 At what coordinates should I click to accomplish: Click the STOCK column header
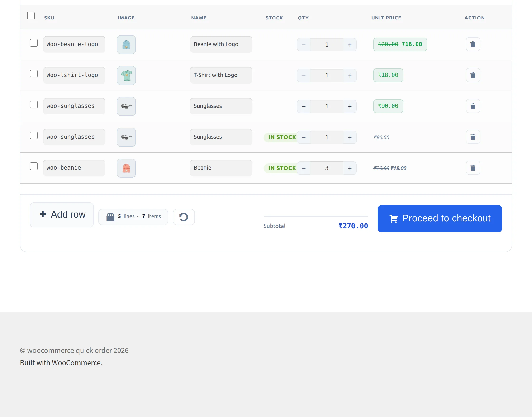[274, 18]
